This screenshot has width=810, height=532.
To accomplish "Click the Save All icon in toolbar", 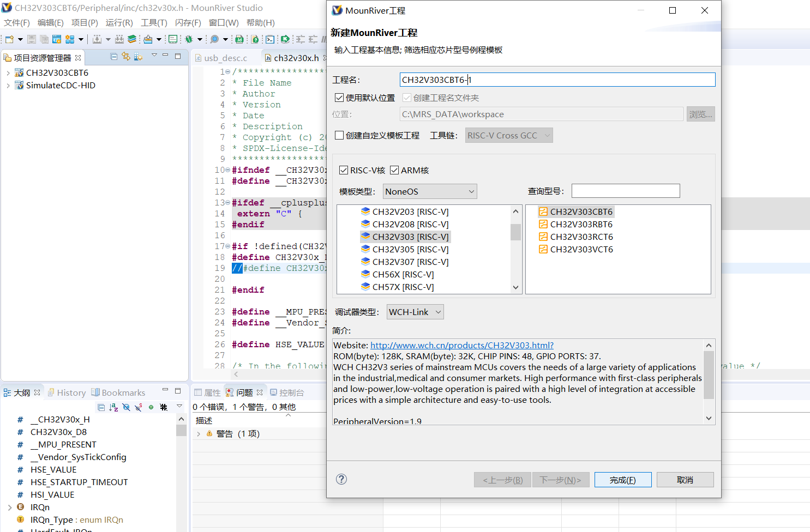I will click(x=44, y=39).
